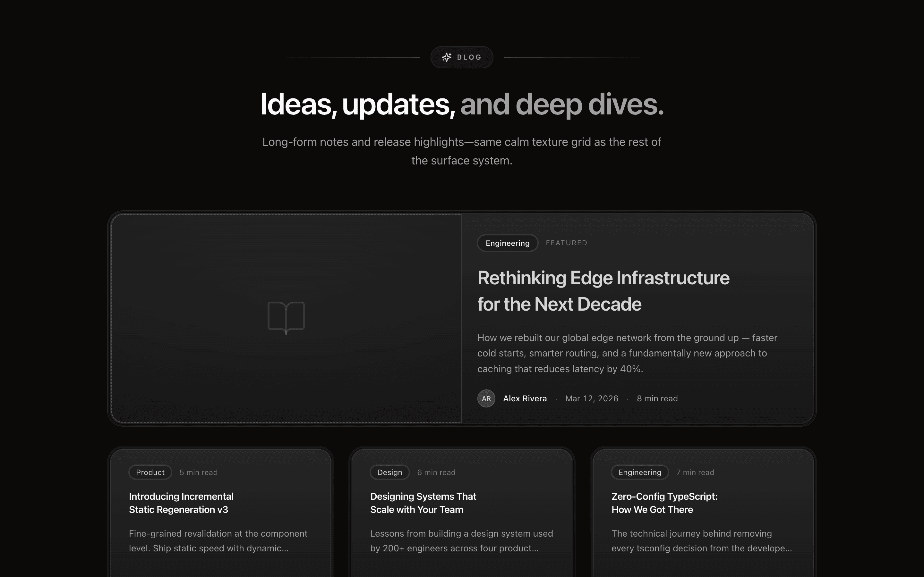Click the '8 min read' text on featured article

[657, 398]
